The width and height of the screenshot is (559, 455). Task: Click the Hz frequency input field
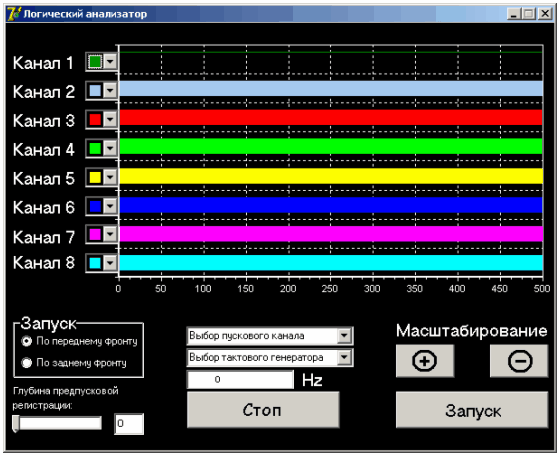[x=240, y=379]
